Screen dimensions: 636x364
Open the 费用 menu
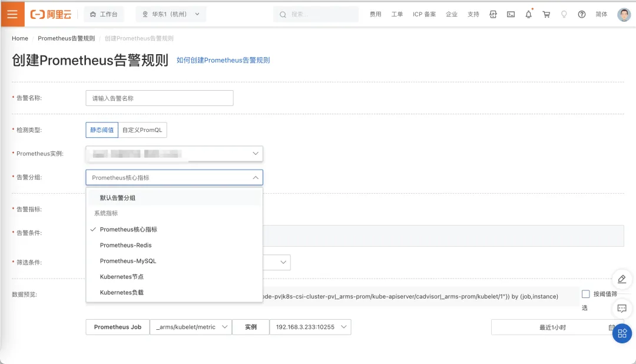pyautogui.click(x=376, y=14)
